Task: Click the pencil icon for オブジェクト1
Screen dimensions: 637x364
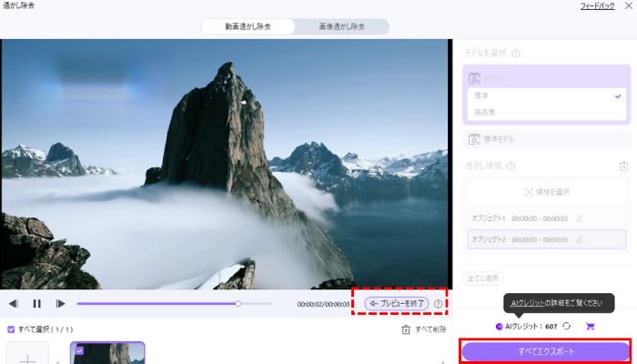Action: [x=579, y=218]
